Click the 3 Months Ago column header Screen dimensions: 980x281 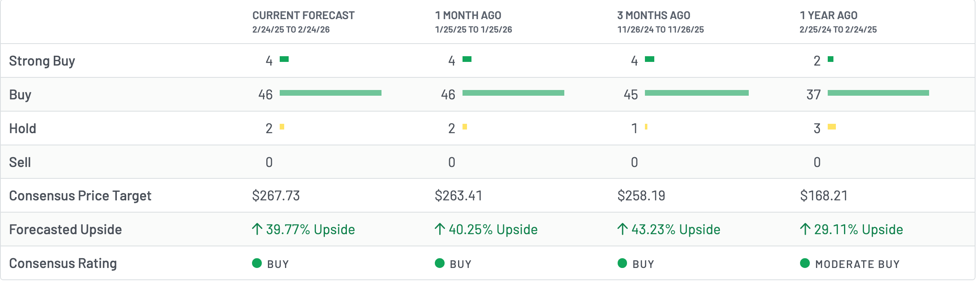click(654, 15)
